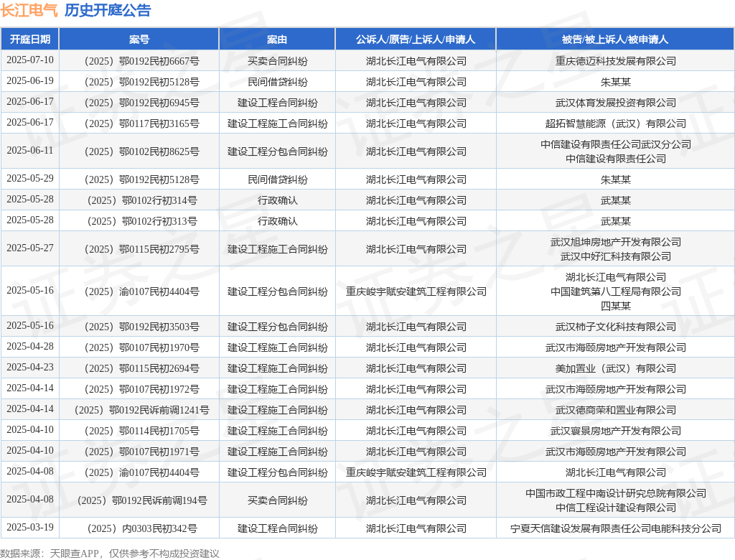Select the 案由 column header
735x560 pixels.
(x=277, y=39)
